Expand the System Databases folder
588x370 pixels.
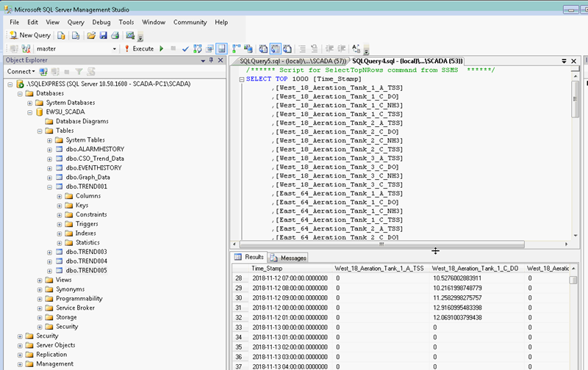(x=29, y=103)
